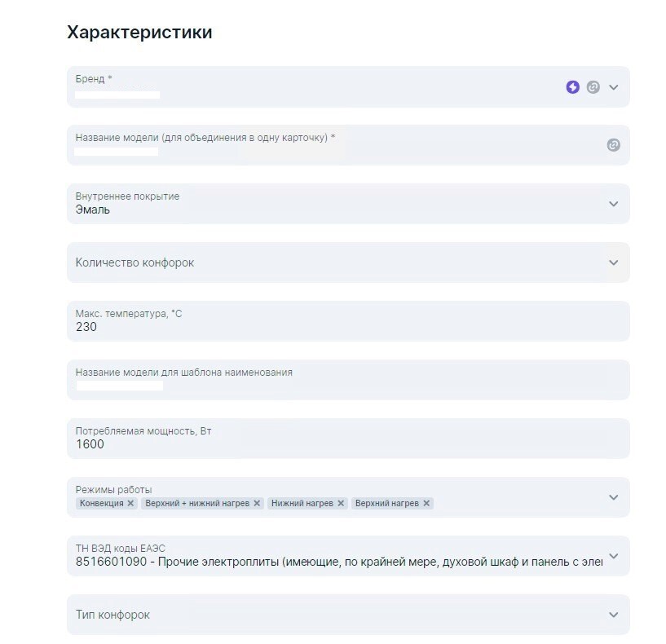Open the Тип конфорок dropdown
The height and width of the screenshot is (644, 666).
click(348, 615)
